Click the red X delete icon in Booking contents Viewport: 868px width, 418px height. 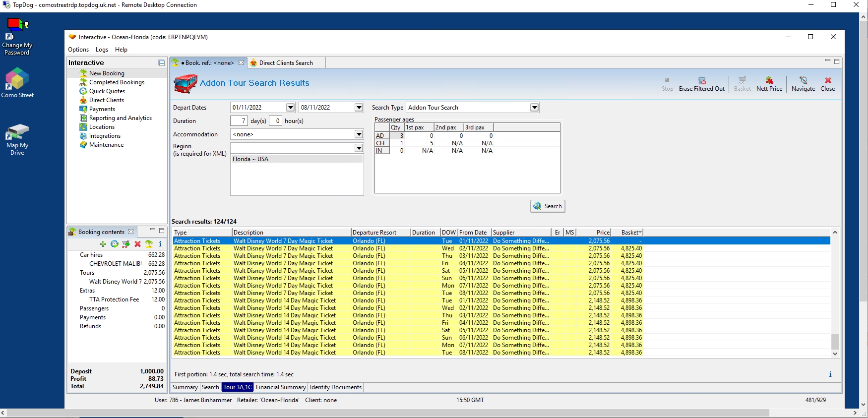(137, 244)
